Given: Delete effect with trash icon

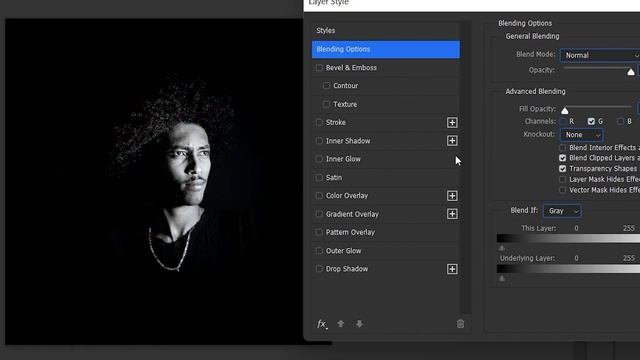Looking at the screenshot, I should 460,324.
